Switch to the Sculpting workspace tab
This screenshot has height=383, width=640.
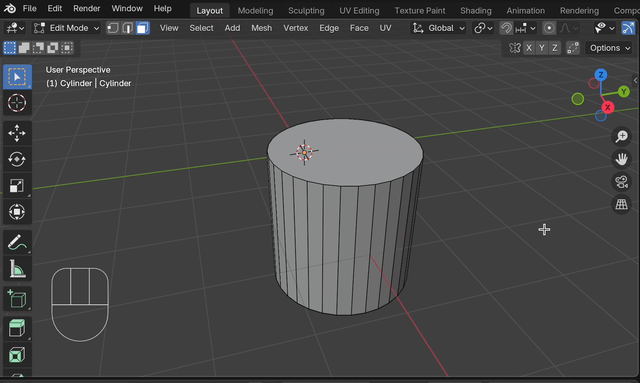pyautogui.click(x=306, y=11)
